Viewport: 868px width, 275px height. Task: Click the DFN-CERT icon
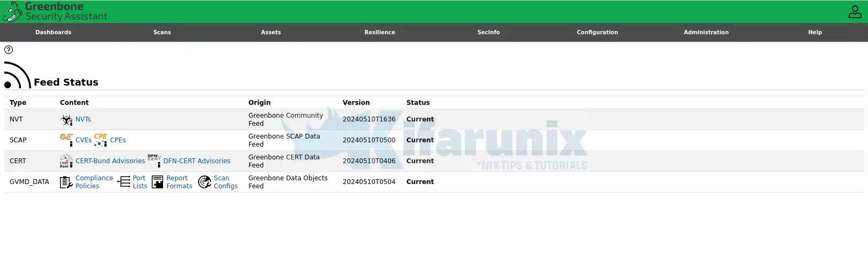click(x=154, y=161)
